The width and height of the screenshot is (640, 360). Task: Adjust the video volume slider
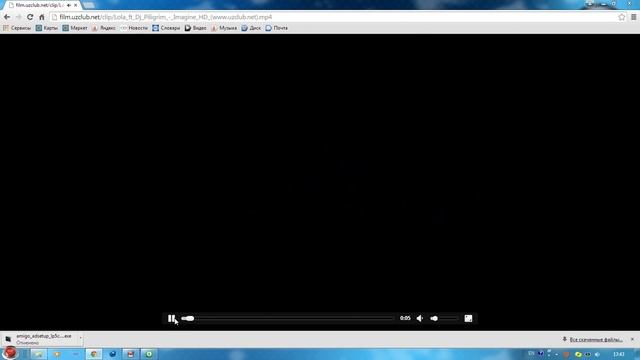(x=444, y=318)
